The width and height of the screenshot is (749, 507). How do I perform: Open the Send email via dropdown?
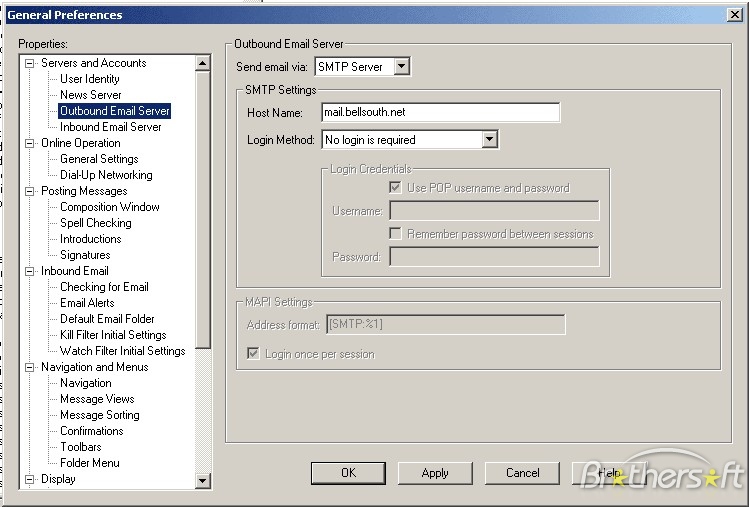[402, 66]
